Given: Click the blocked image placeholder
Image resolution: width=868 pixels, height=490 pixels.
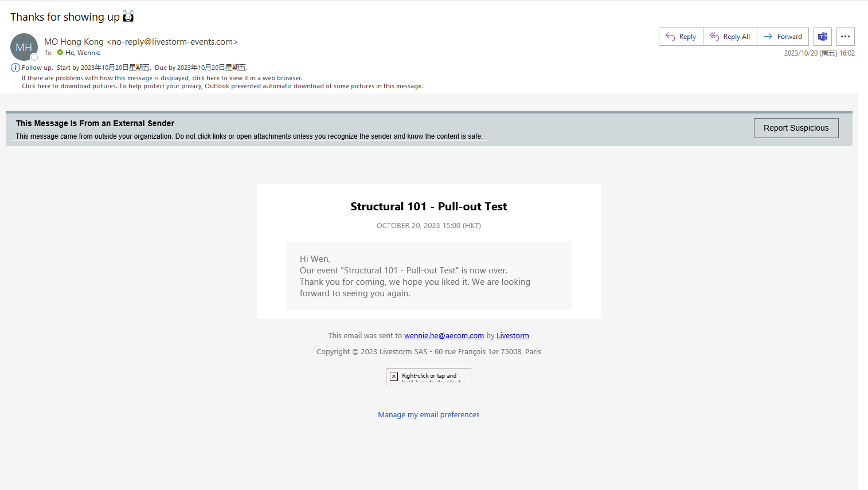Looking at the screenshot, I should click(x=428, y=377).
